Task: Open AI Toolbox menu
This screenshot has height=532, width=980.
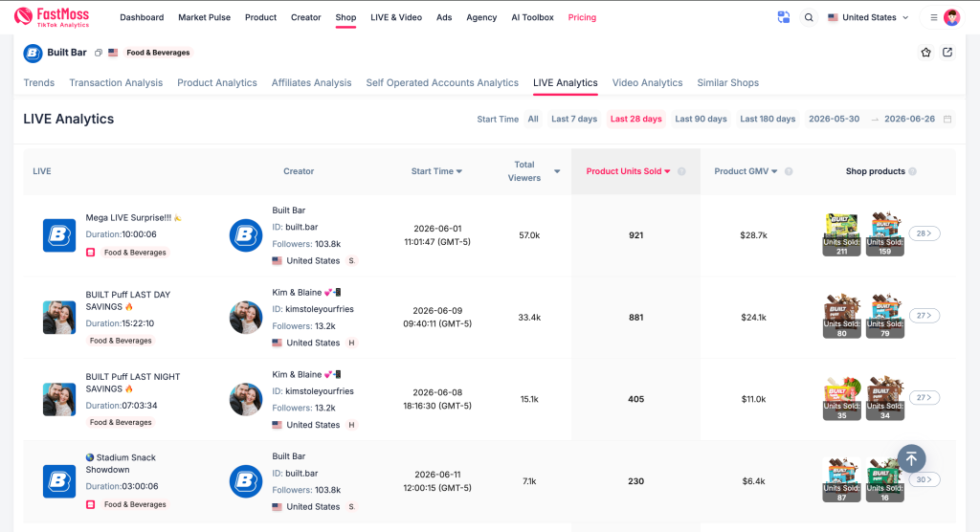Action: [532, 17]
